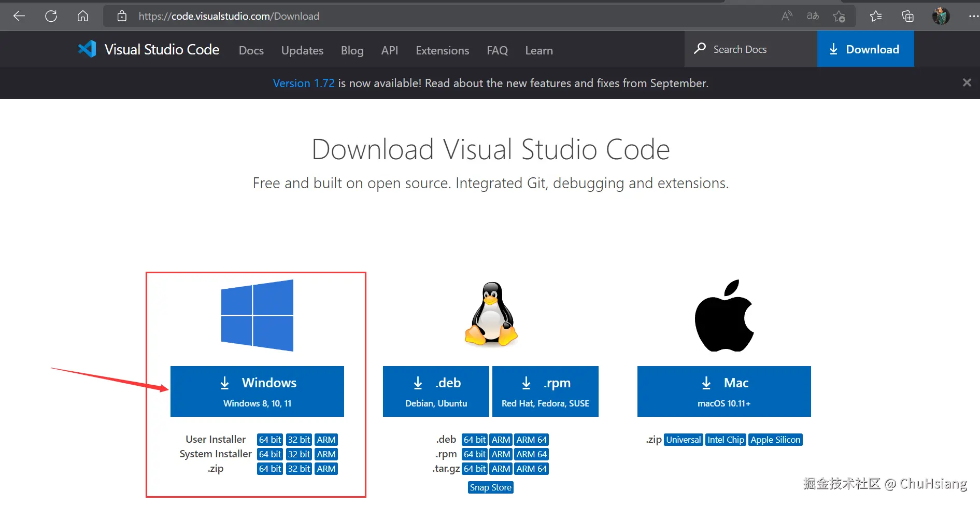The height and width of the screenshot is (505, 980).
Task: Select Linux .rpm ARM 64 download
Action: pos(532,454)
